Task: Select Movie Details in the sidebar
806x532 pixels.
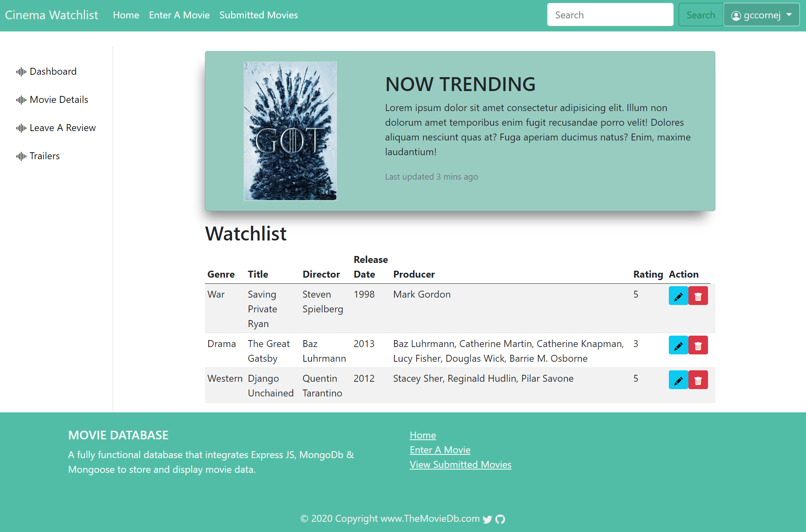Action: (59, 99)
